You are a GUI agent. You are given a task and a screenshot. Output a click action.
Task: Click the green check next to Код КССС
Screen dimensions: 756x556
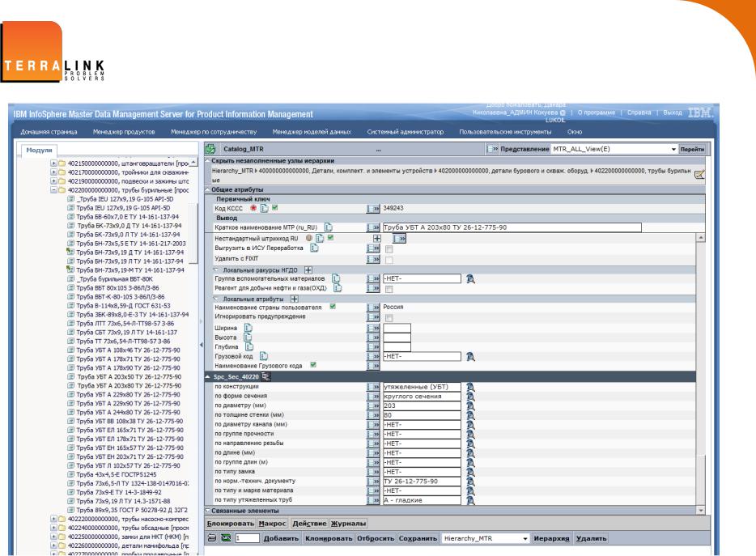275,208
